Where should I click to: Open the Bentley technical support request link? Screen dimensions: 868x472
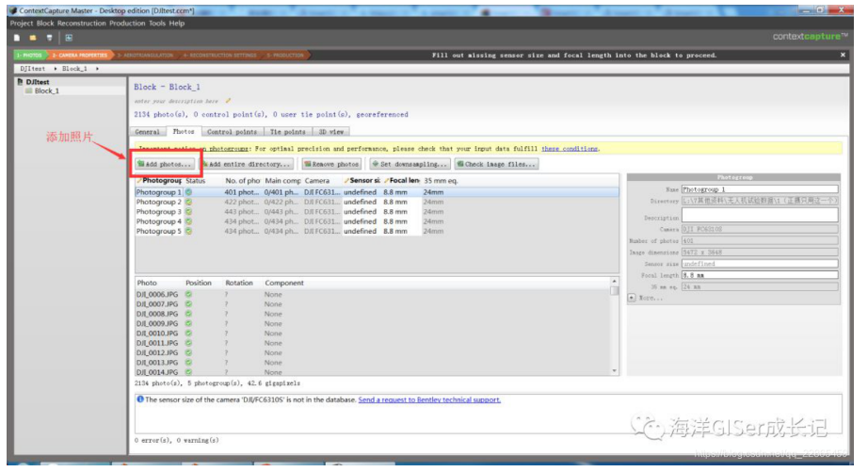[x=429, y=399]
